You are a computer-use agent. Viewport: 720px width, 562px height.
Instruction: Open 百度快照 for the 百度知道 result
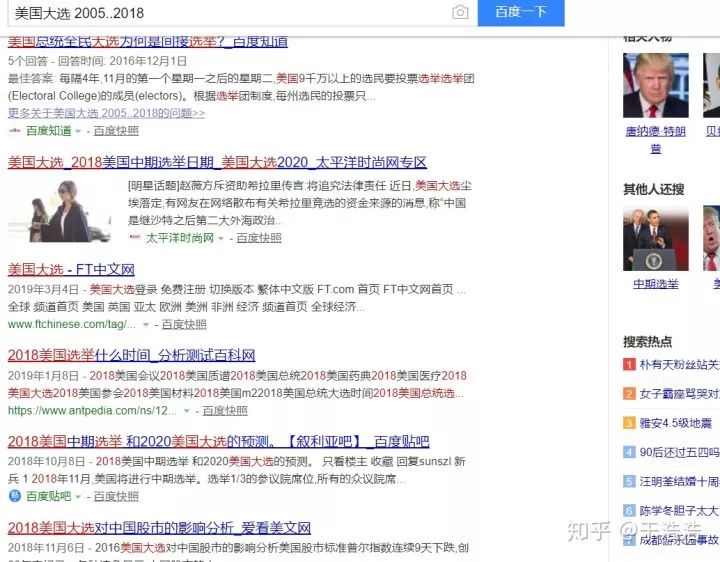[x=116, y=131]
